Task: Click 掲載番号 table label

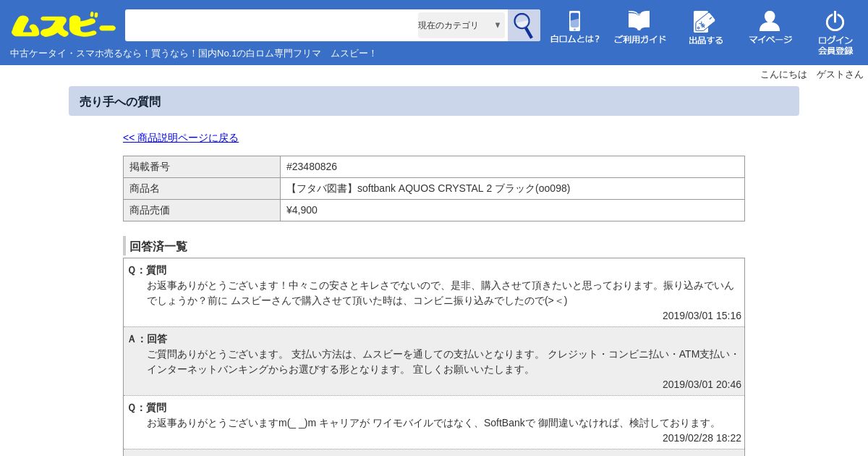Action: (x=202, y=166)
